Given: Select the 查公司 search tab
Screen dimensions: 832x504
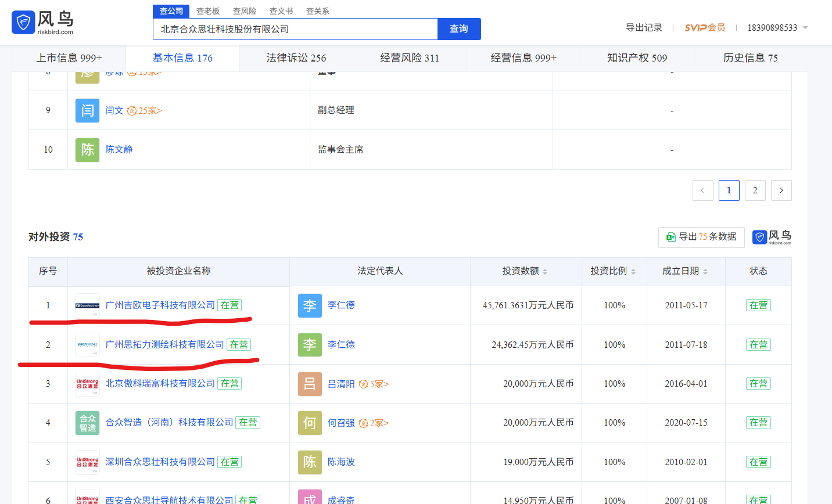Looking at the screenshot, I should [171, 11].
